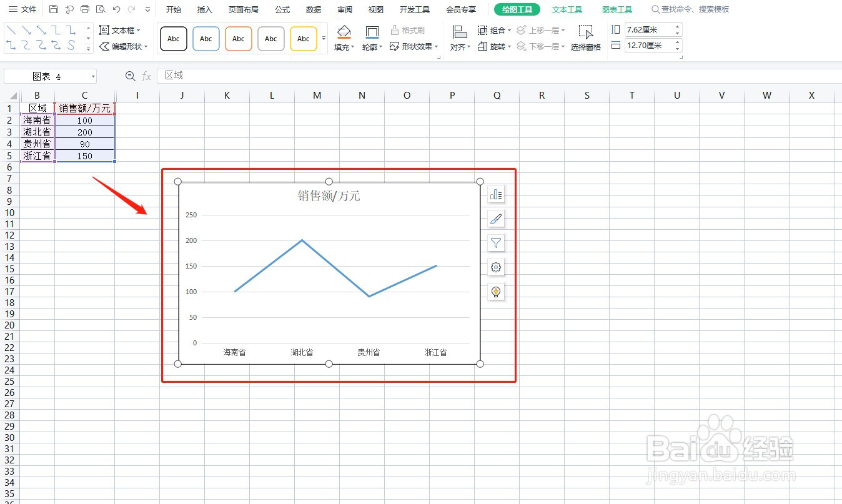This screenshot has width=842, height=504.
Task: Use the 格式刷 format painter tool
Action: [x=407, y=29]
